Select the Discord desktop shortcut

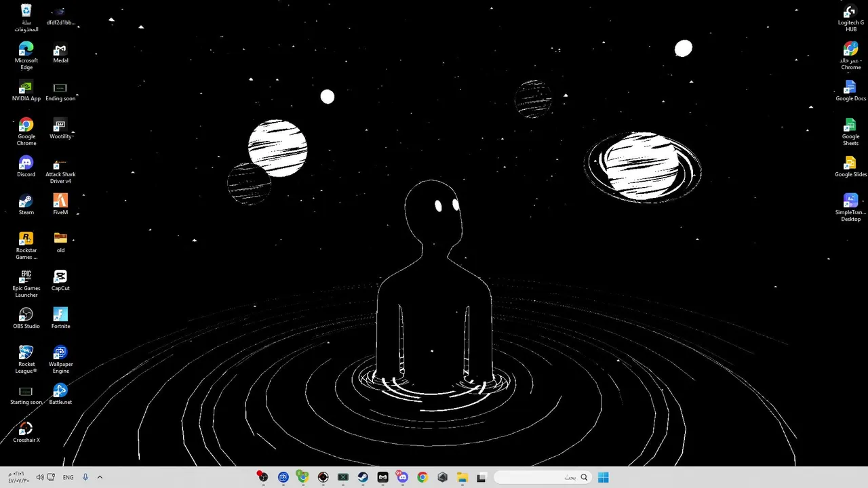26,167
